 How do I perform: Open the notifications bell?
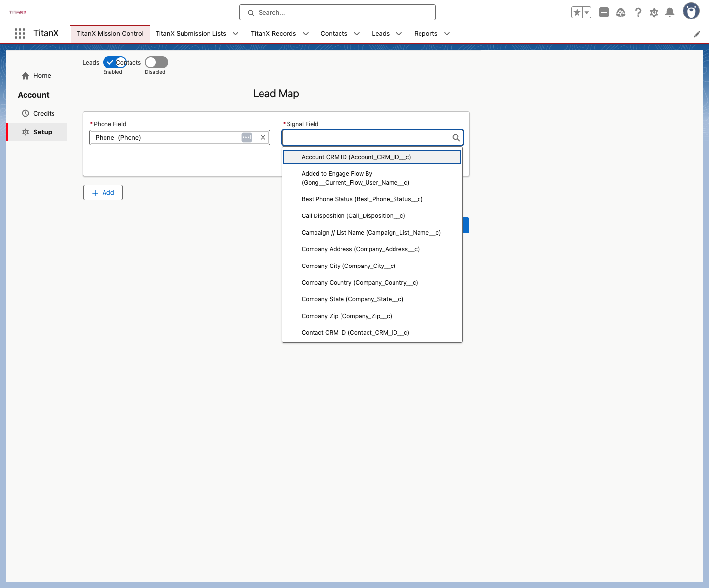670,12
